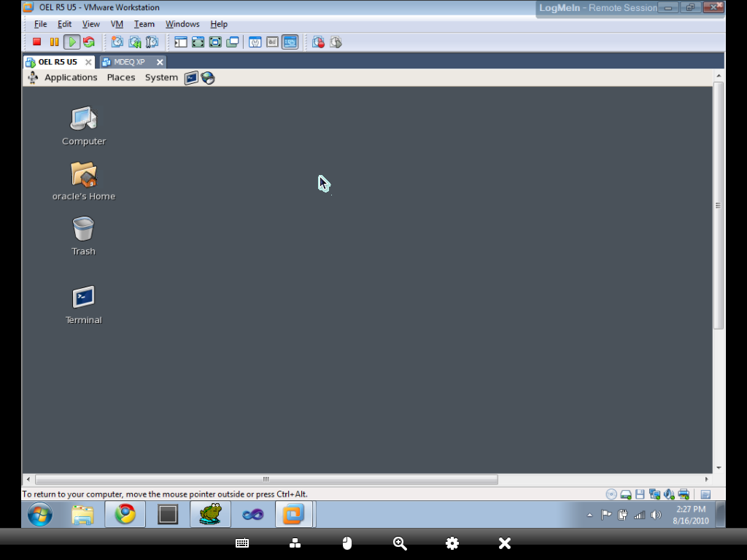Switch to the OEL R5 U5 tab
This screenshot has width=747, height=560.
pos(57,62)
